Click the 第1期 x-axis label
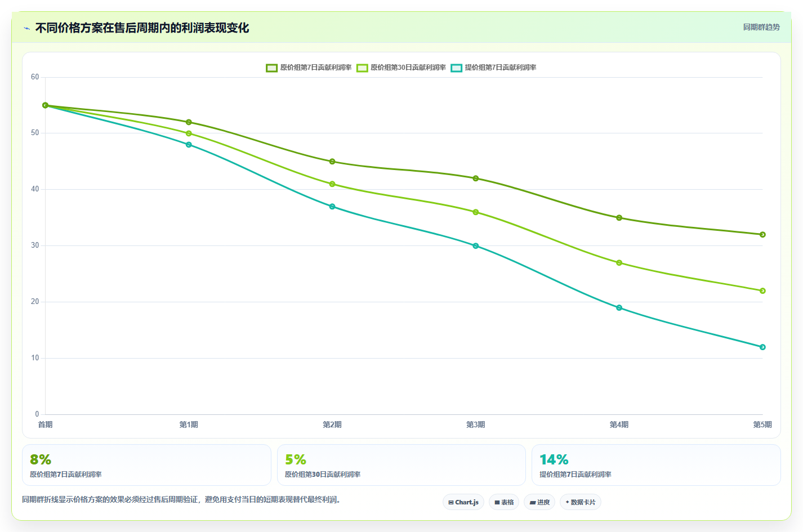Screen dimensions: 803x532 point(189,424)
